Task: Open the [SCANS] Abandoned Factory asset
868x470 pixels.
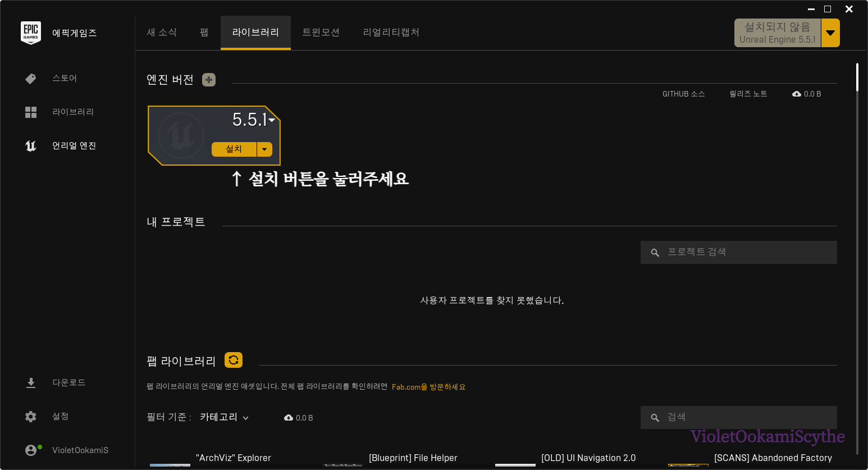Action: [x=773, y=458]
